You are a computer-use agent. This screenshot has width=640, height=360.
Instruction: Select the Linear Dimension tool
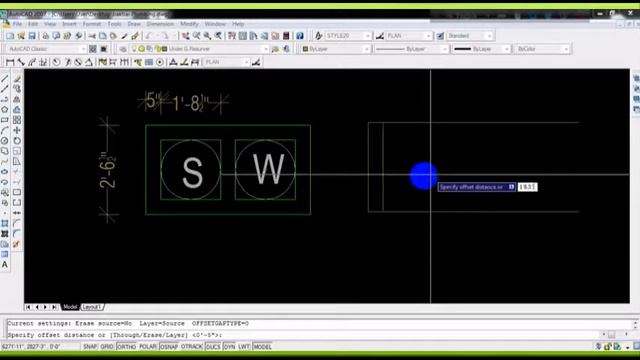coord(10,62)
